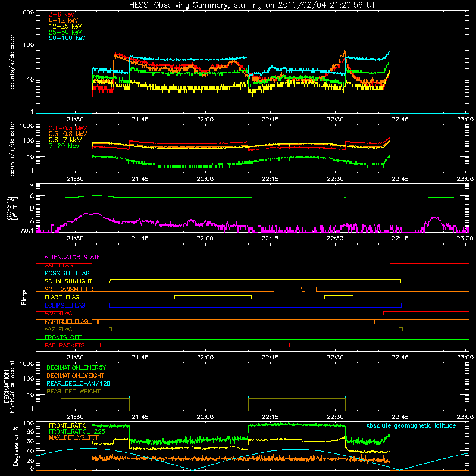Click the 0.8-7 MeV legend entry
Screen dimensions: 476x476
[x=65, y=140]
